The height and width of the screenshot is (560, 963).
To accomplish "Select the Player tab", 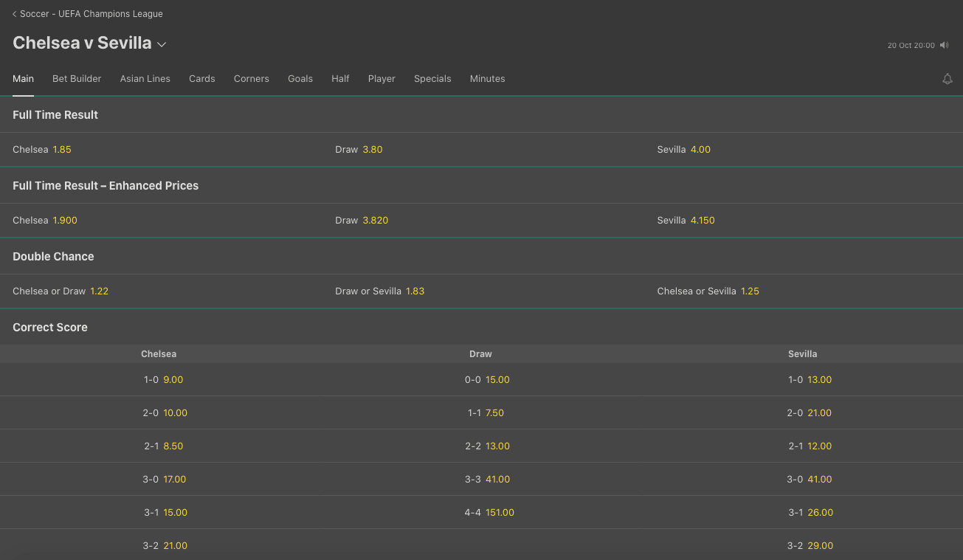I will [382, 79].
